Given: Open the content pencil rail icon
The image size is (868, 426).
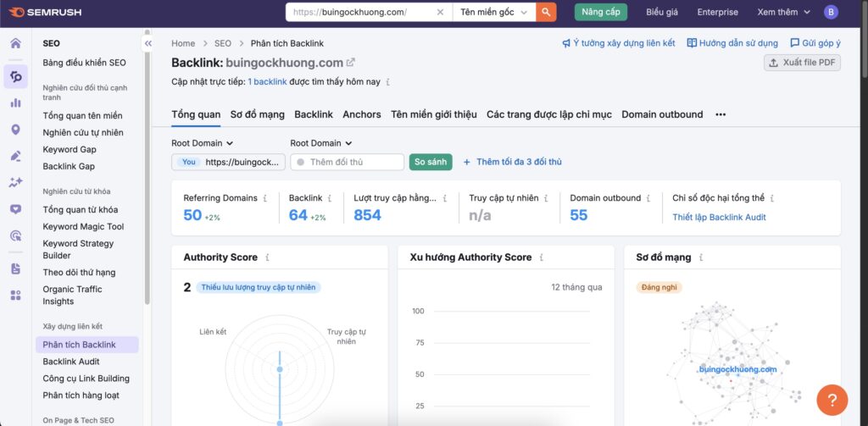Looking at the screenshot, I should 15,156.
